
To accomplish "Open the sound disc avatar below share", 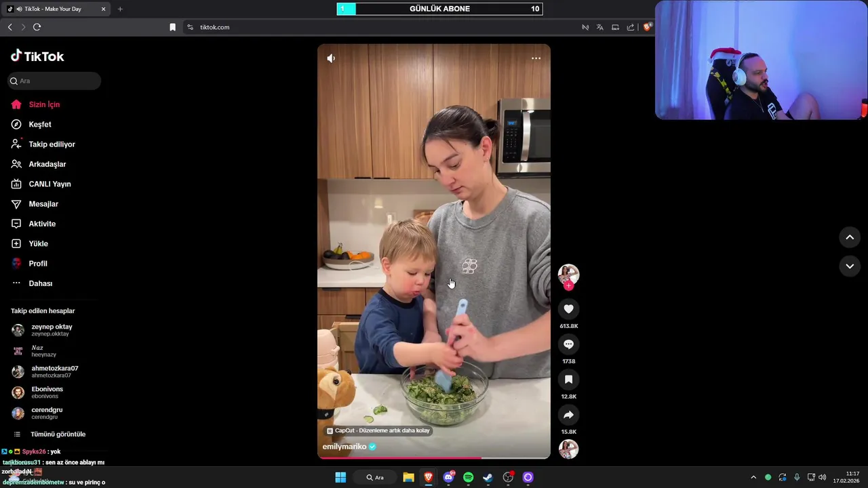I will click(x=568, y=449).
